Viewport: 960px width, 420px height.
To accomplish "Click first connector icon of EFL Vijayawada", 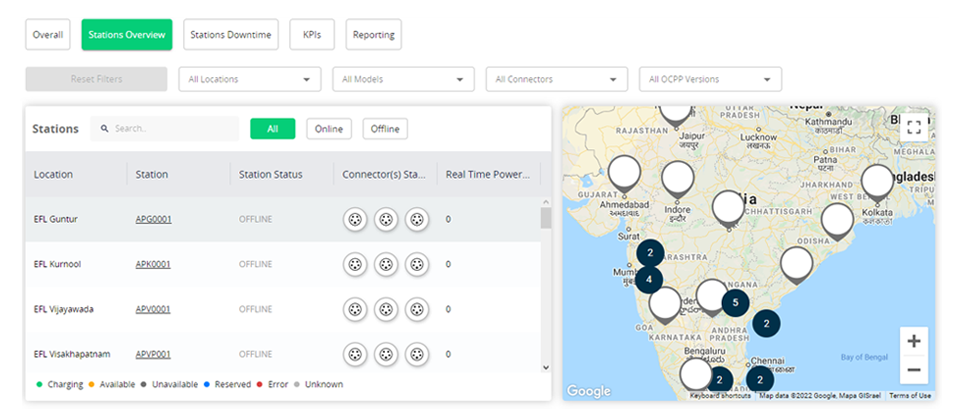I will [x=355, y=309].
